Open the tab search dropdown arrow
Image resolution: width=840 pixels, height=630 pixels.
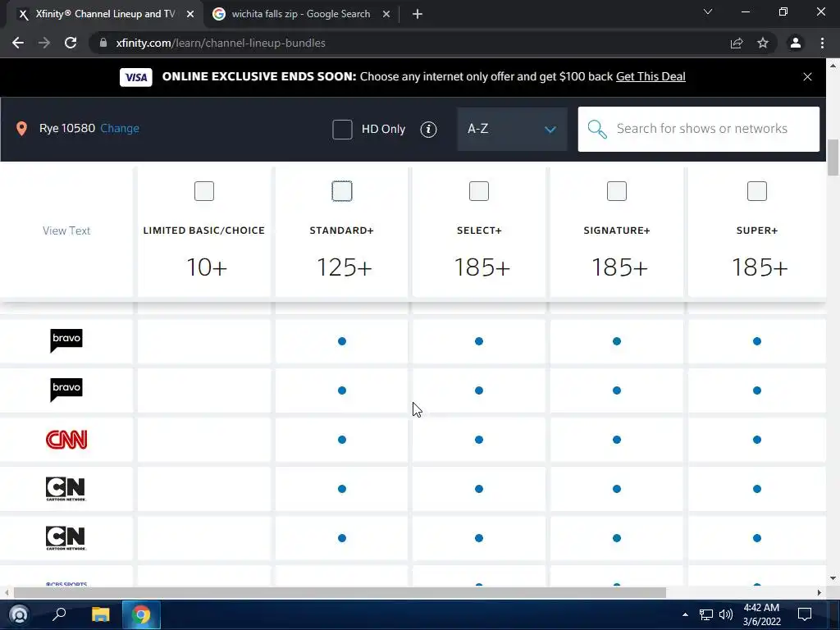tap(708, 11)
